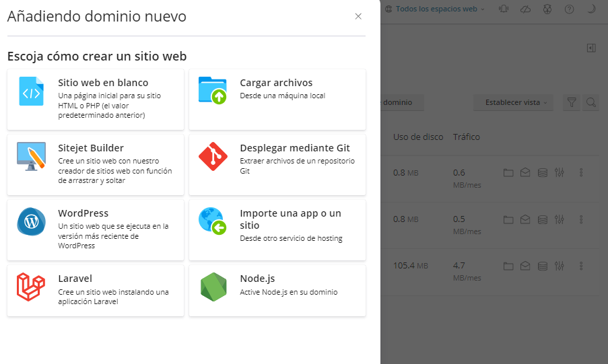Image resolution: width=608 pixels, height=364 pixels.
Task: Collapse the side panel toggle icon
Action: (591, 48)
